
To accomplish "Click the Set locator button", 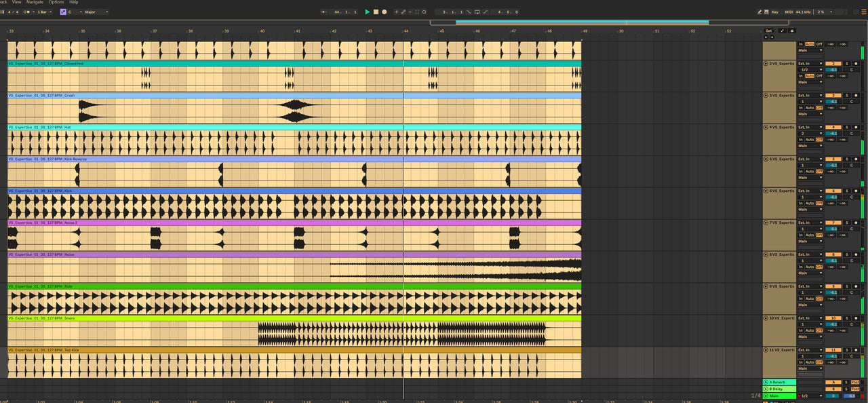I will (768, 31).
